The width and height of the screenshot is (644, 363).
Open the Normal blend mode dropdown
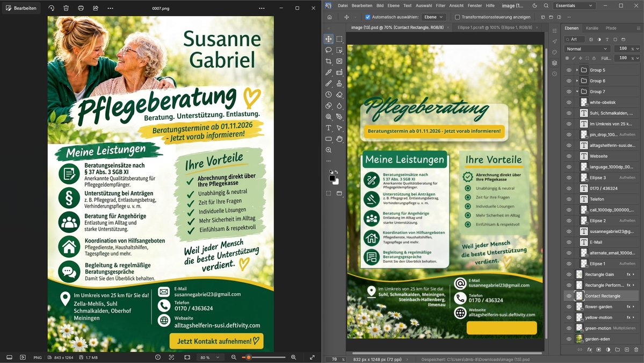point(587,49)
